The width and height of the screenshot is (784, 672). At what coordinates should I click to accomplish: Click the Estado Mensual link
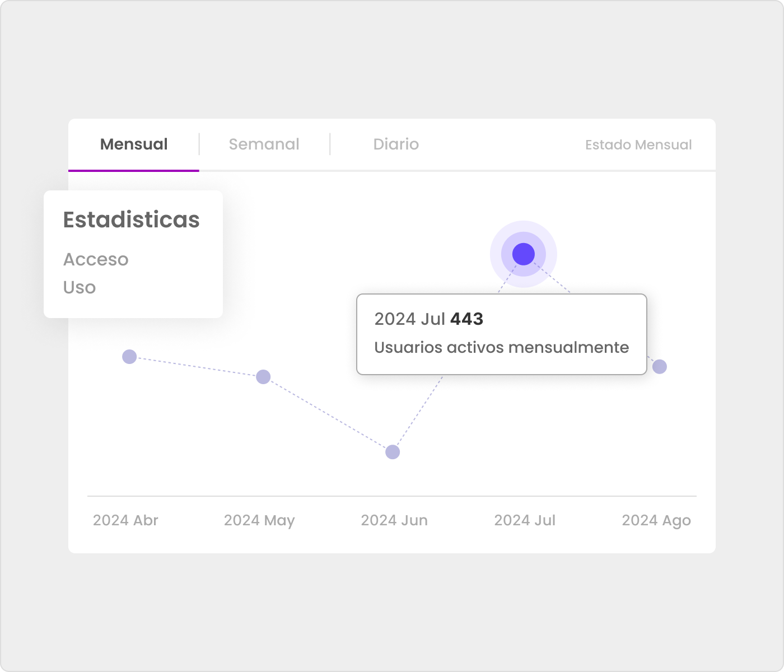pyautogui.click(x=638, y=145)
